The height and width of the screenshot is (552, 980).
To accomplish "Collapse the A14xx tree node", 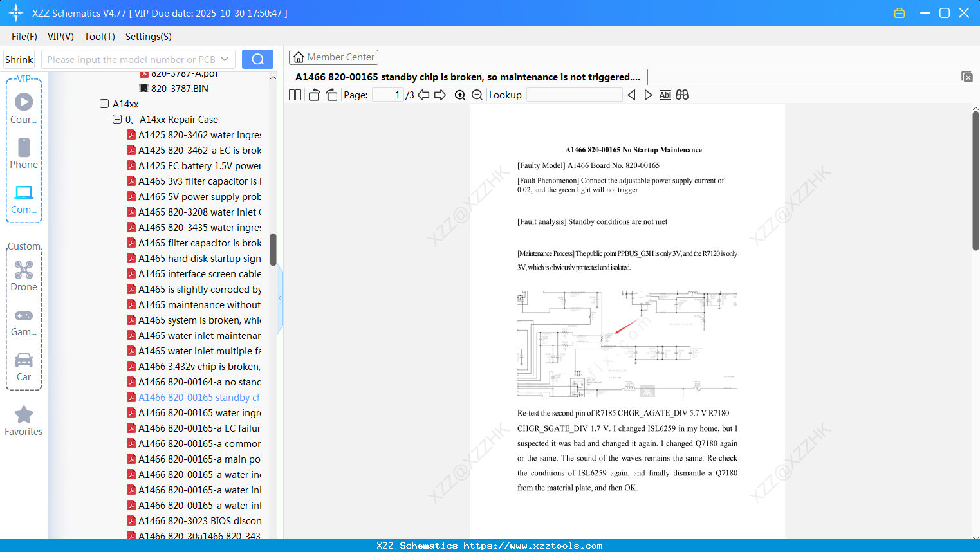I will (x=104, y=104).
